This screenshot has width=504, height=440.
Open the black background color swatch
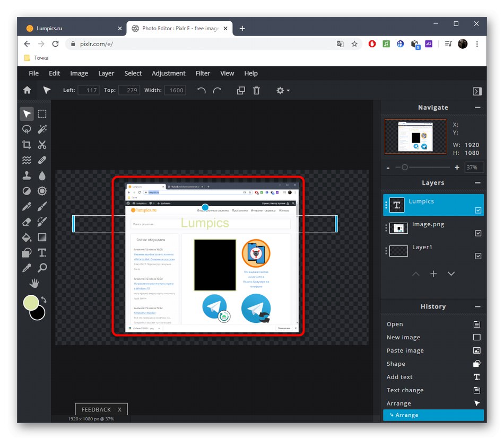[x=39, y=314]
